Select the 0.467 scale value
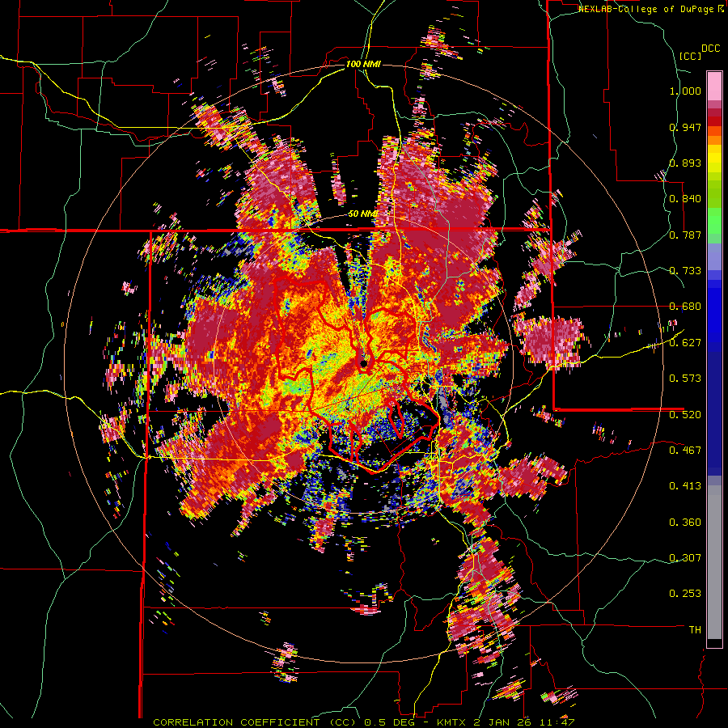 tap(685, 450)
